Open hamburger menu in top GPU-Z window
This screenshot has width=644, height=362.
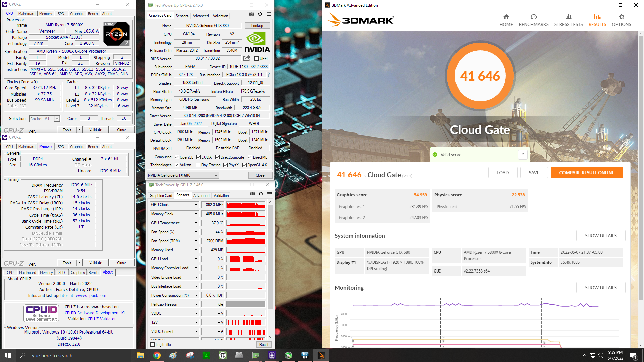click(269, 14)
